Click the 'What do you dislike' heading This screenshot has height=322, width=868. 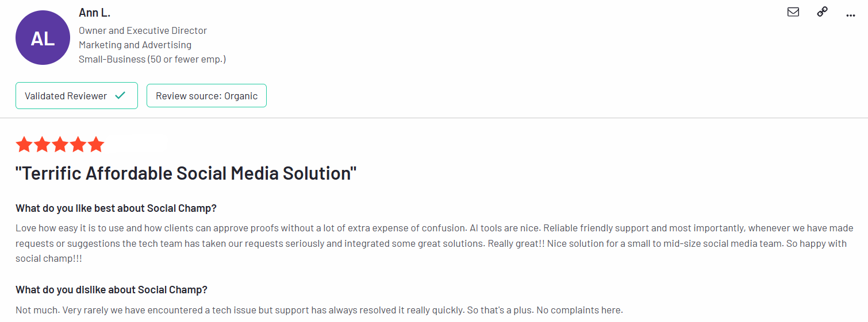tap(112, 289)
